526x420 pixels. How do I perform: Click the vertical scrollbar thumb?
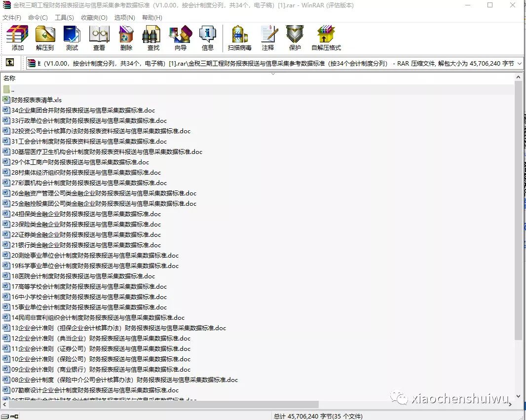[518, 211]
